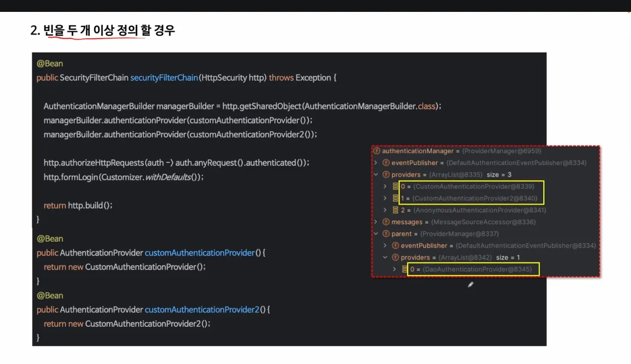Image resolution: width=631 pixels, height=364 pixels.
Task: Expand the AnonymousAuthenticationProvider element
Action: click(x=386, y=210)
